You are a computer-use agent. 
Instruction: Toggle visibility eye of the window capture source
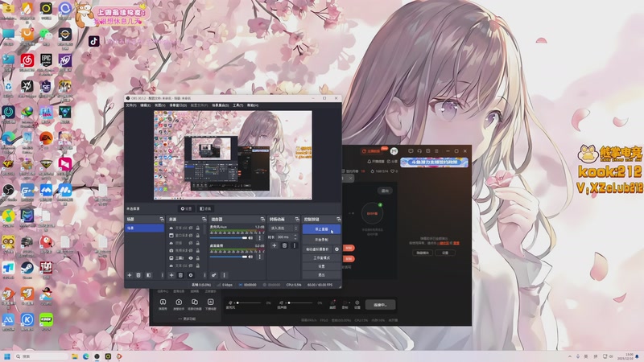point(191,236)
